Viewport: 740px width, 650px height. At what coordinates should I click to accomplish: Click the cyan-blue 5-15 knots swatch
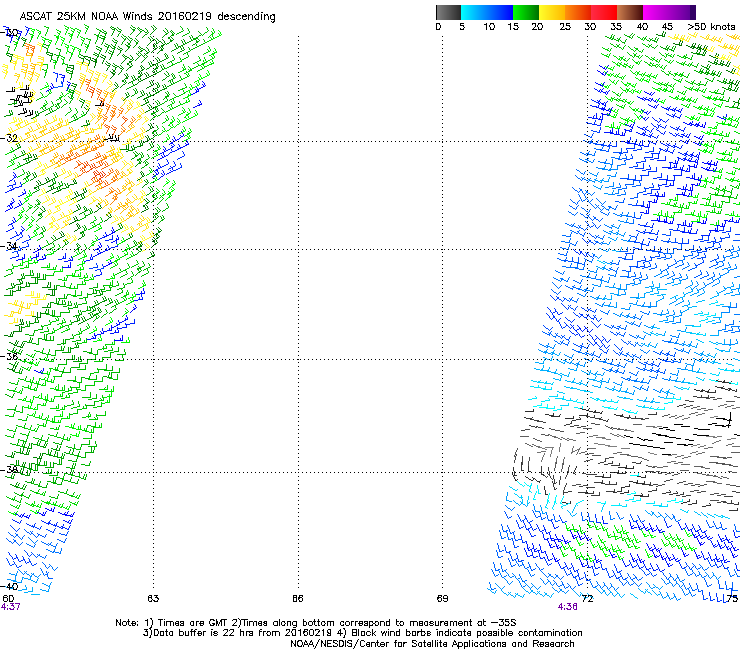[x=487, y=12]
